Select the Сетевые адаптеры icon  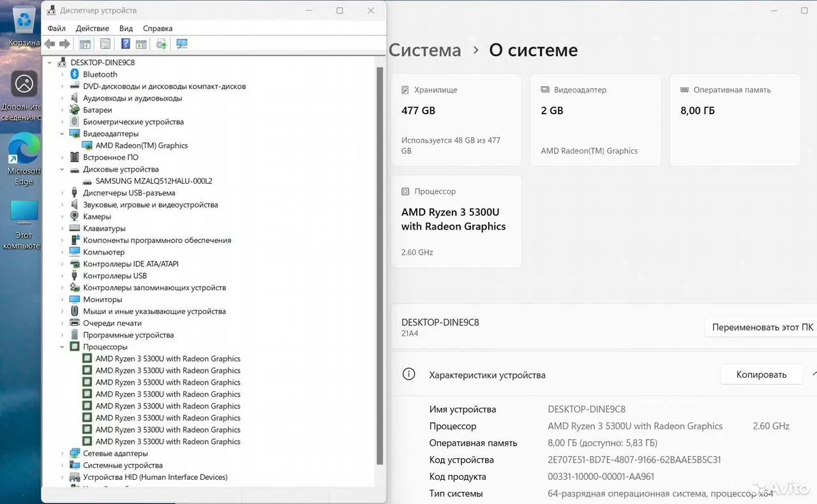pos(75,454)
